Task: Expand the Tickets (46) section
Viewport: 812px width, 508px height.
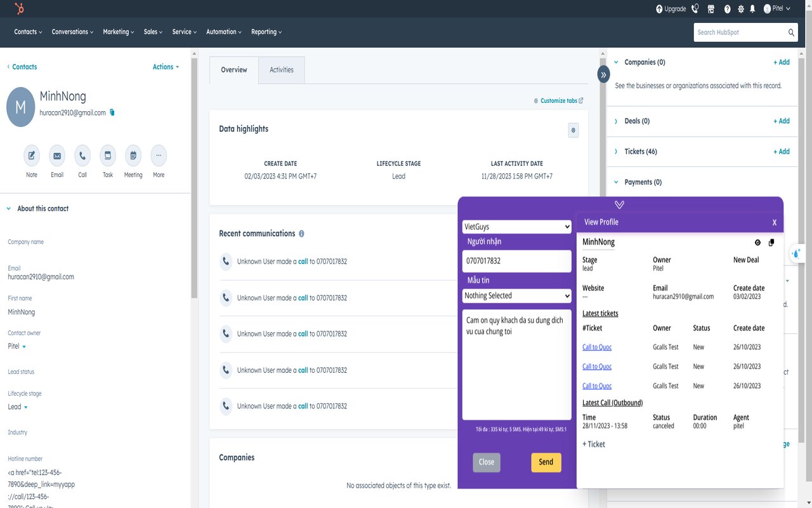Action: click(x=616, y=151)
